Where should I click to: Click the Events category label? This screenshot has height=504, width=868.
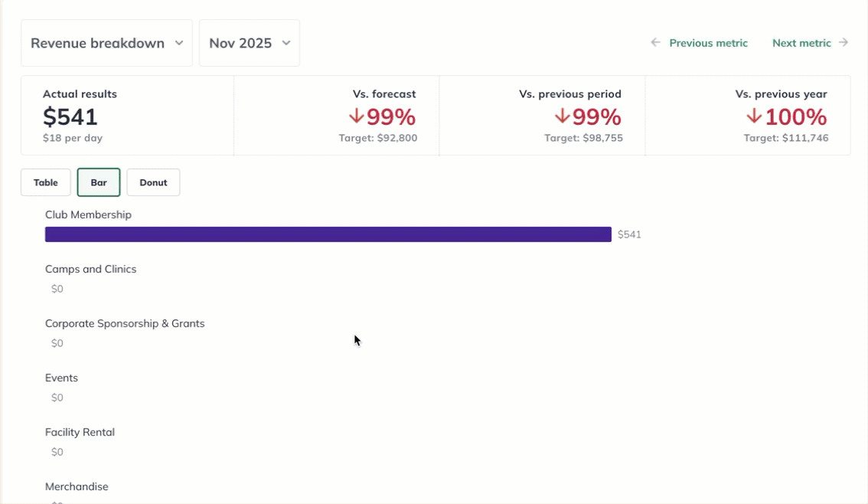point(61,378)
